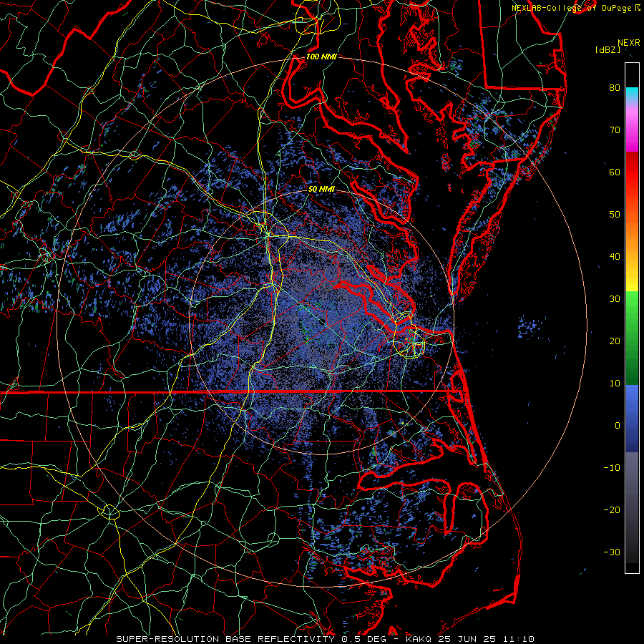Click the 30 value on the dBZ scale
This screenshot has width=644, height=644.
click(615, 298)
